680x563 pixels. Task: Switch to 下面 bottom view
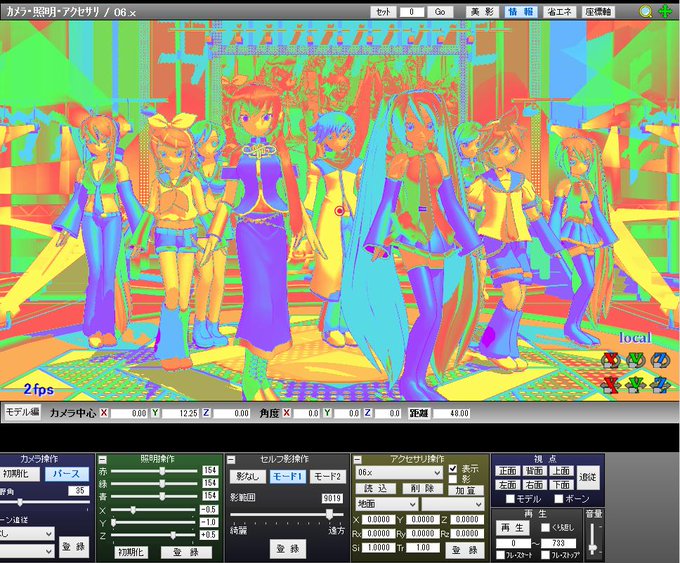pos(561,484)
